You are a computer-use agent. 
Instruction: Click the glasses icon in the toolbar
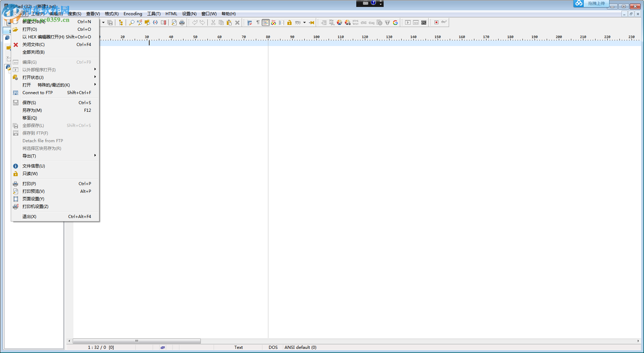coord(444,22)
